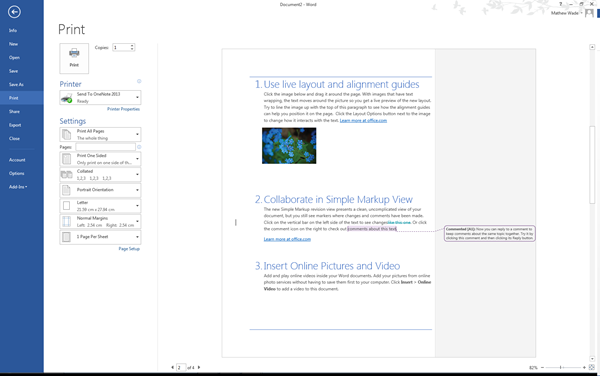Click into the Pages range field
The height and width of the screenshot is (376, 600).
[106, 147]
